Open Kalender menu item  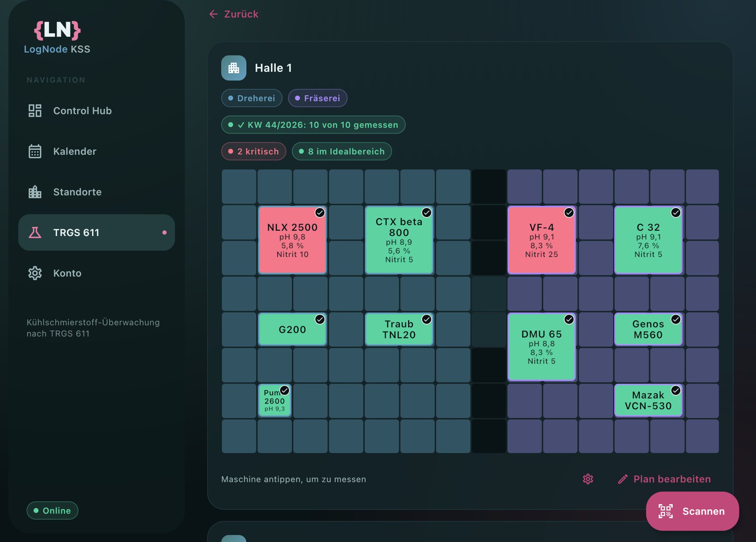coord(97,151)
